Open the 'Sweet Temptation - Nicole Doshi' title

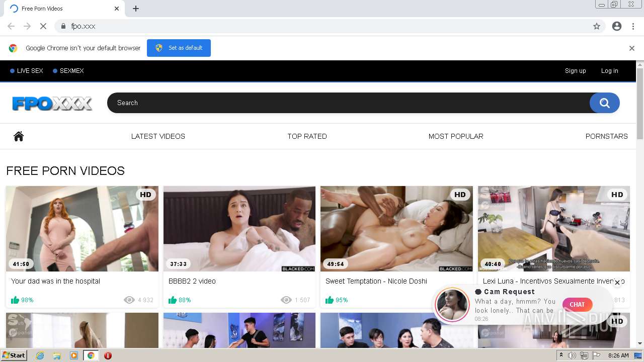(x=376, y=281)
